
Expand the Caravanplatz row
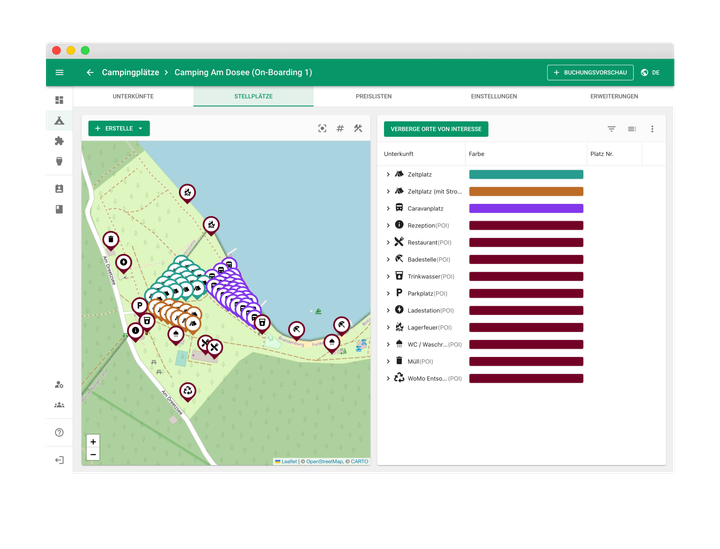[x=388, y=209]
